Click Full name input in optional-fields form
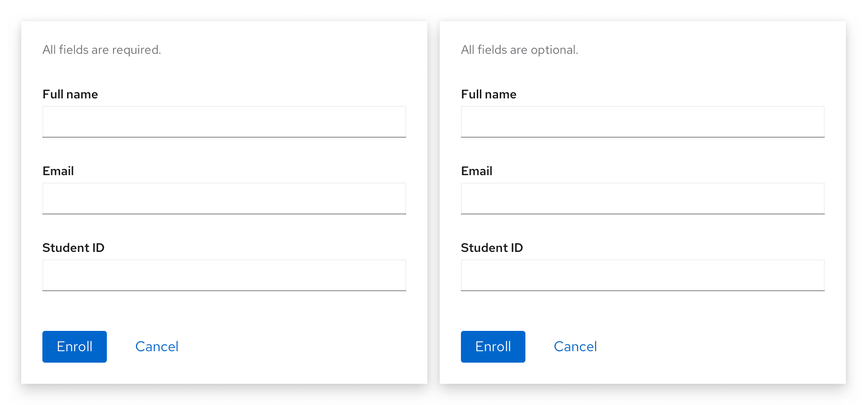 coord(642,122)
